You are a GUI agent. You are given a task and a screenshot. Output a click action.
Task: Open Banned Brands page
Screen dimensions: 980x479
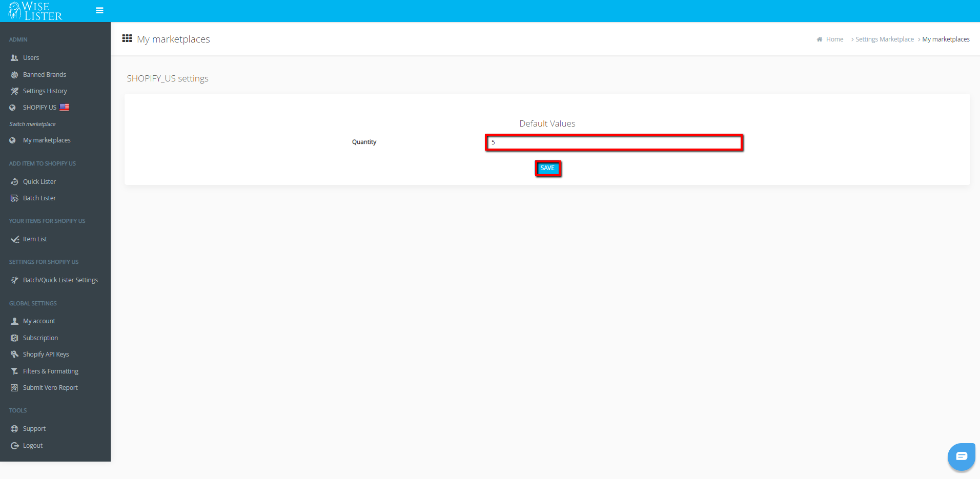pyautogui.click(x=45, y=75)
